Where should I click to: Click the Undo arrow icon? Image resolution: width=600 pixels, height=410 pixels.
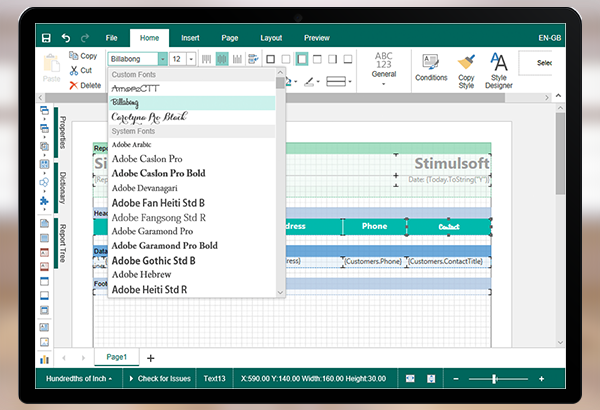pyautogui.click(x=65, y=38)
